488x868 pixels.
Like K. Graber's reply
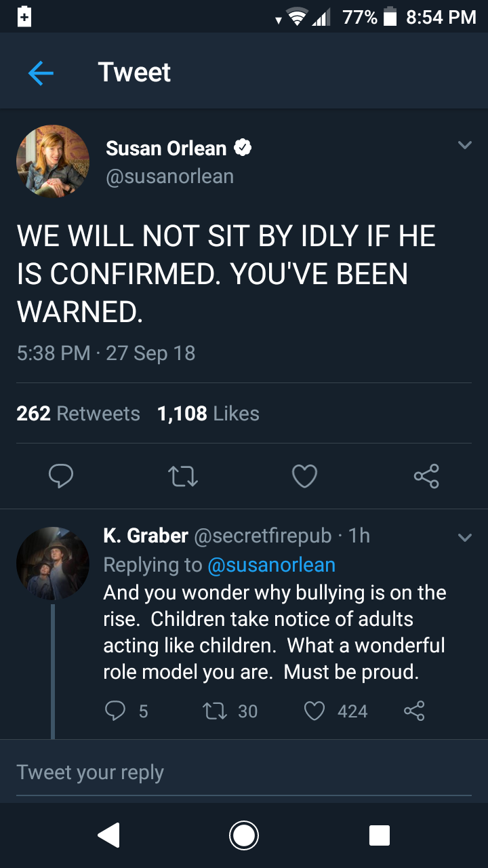[314, 711]
